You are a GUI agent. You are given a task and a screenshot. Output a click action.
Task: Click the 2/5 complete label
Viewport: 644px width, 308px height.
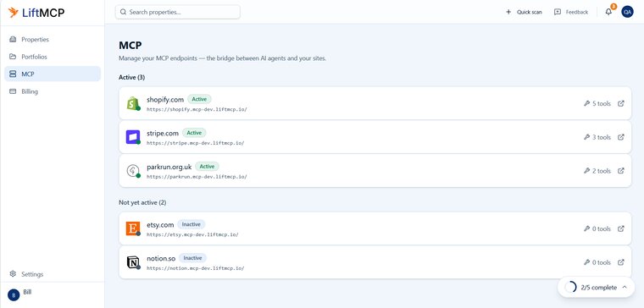599,288
